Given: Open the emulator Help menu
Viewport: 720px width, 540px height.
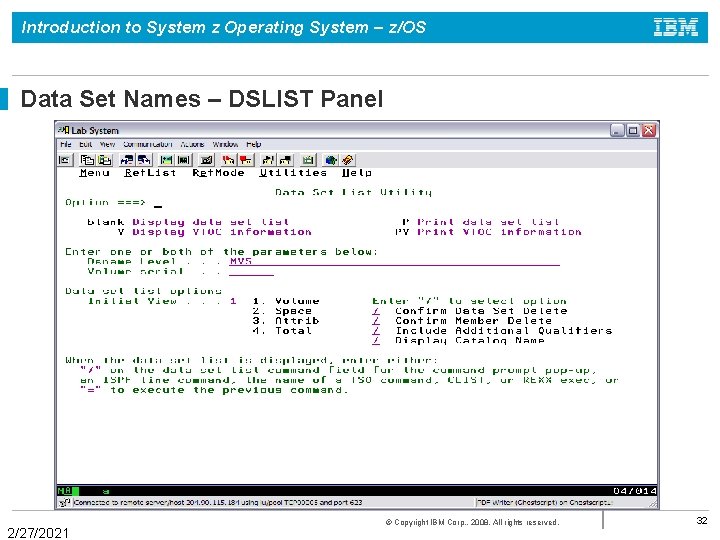Looking at the screenshot, I should (x=253, y=144).
